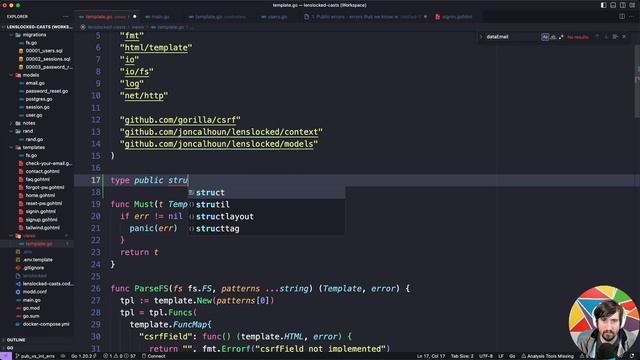Open tailwind.gohtml file
Screen dimensions: 640x360
pyautogui.click(x=42, y=228)
